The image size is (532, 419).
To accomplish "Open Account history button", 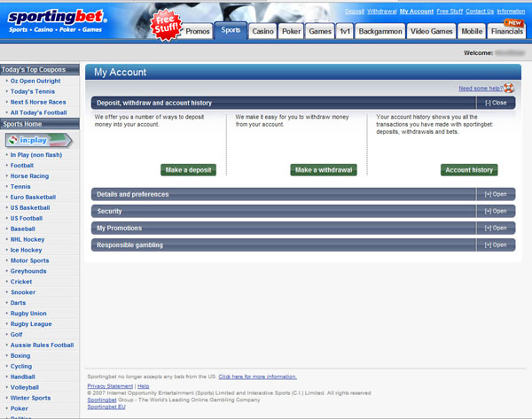I will click(x=469, y=170).
